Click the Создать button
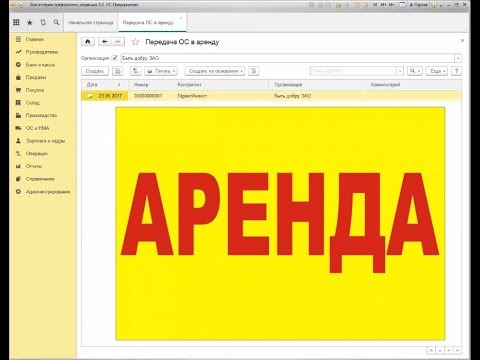This screenshot has height=360, width=480. point(95,71)
